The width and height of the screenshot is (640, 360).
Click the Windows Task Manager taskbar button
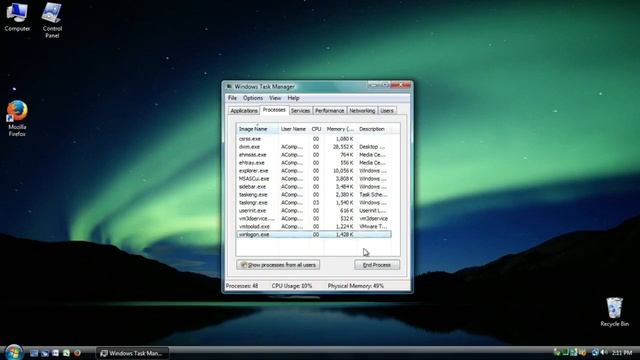[x=133, y=353]
